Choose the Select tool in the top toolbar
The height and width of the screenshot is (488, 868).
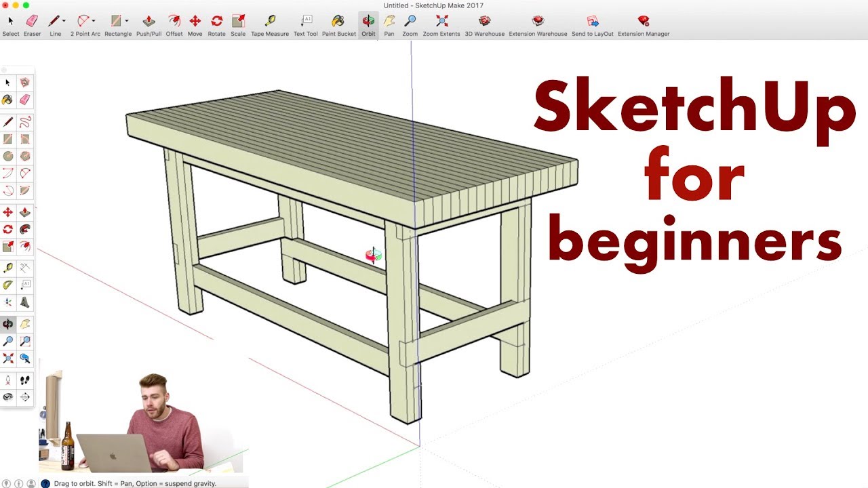point(10,25)
